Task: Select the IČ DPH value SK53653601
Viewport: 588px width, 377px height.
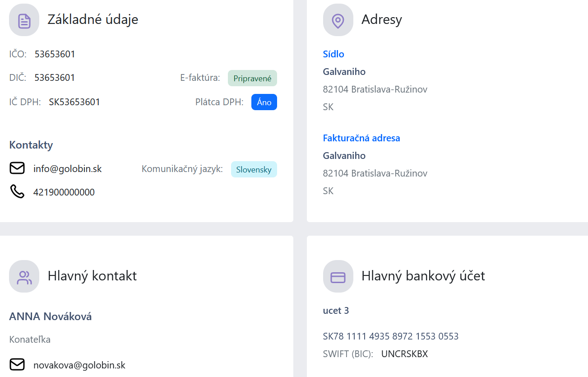Action: (74, 102)
